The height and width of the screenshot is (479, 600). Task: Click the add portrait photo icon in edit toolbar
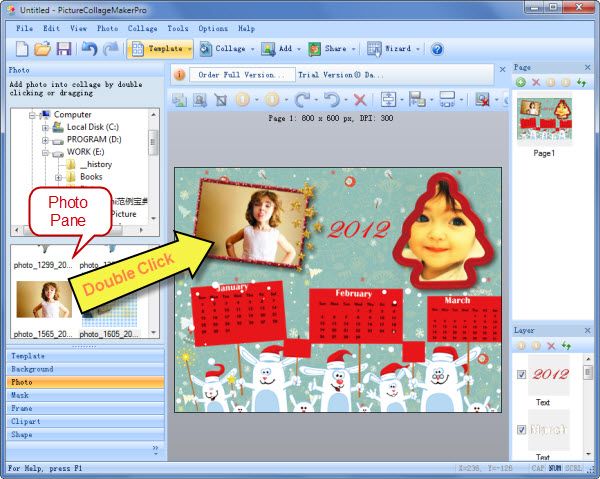[x=200, y=100]
